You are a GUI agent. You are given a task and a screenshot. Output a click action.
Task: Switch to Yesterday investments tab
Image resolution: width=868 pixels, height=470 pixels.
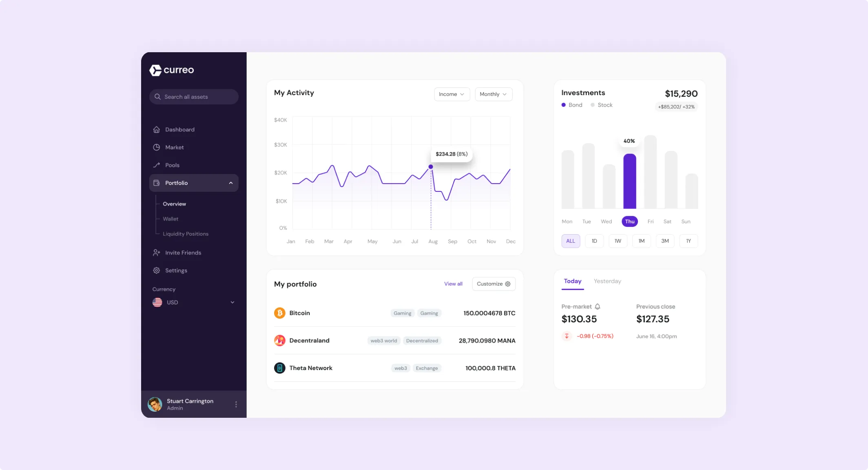[x=607, y=281]
